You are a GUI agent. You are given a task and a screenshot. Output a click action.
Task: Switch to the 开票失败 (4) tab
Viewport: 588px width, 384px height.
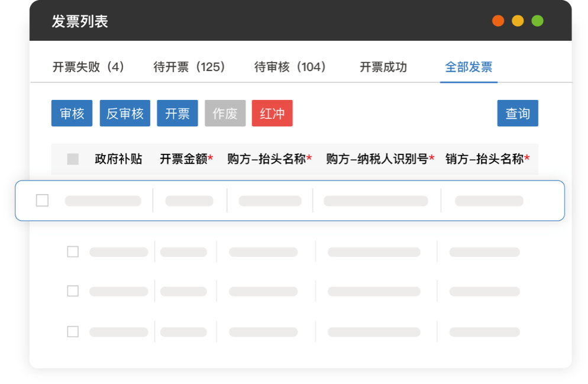click(89, 67)
